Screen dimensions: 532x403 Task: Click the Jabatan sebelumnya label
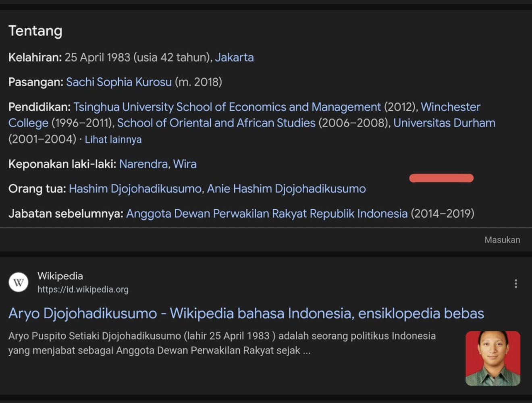(x=66, y=213)
